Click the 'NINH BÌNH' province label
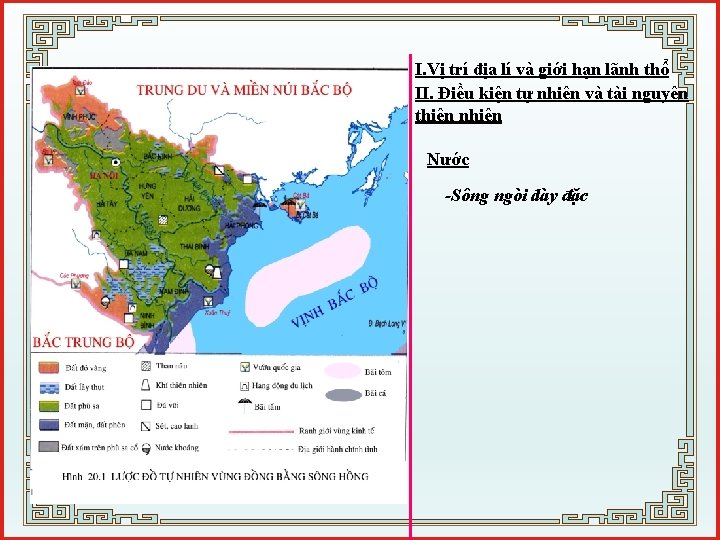 pos(147,321)
